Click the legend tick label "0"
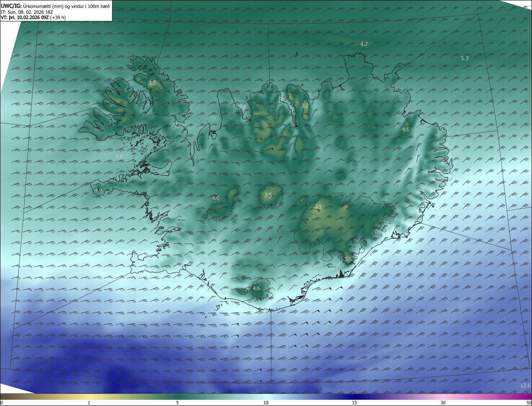Image resolution: width=532 pixels, height=406 pixels. point(2,403)
